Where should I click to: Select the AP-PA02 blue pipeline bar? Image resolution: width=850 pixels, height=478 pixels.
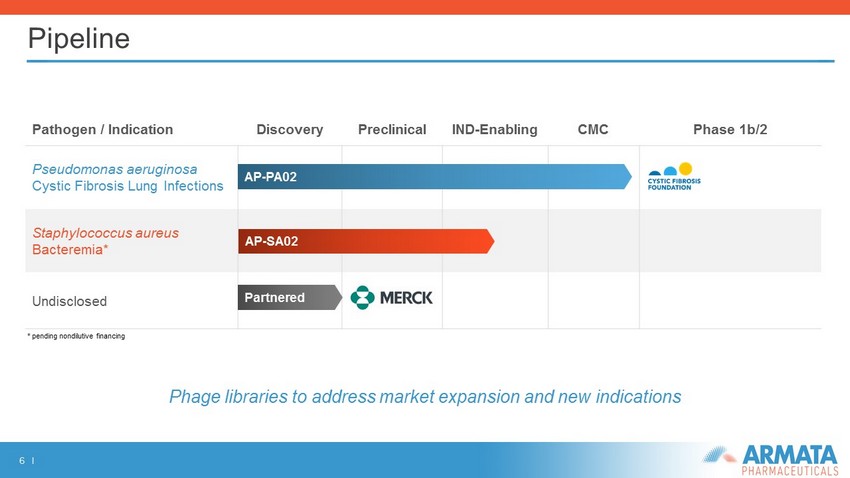435,177
